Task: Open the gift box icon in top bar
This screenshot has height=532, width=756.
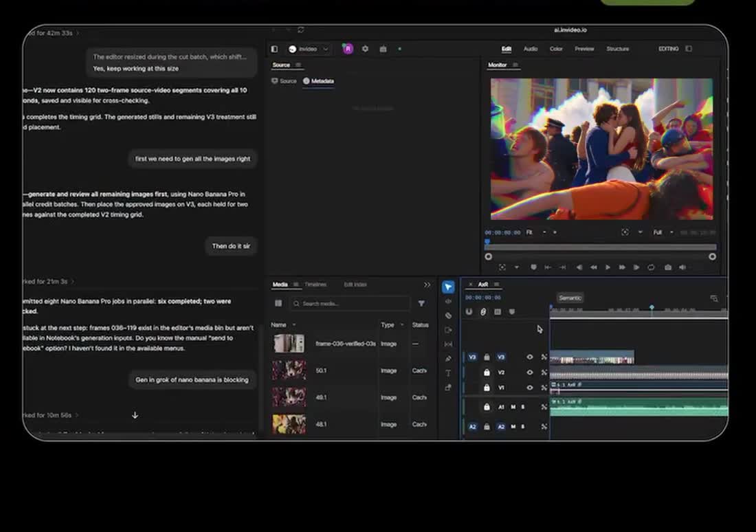Action: click(383, 49)
